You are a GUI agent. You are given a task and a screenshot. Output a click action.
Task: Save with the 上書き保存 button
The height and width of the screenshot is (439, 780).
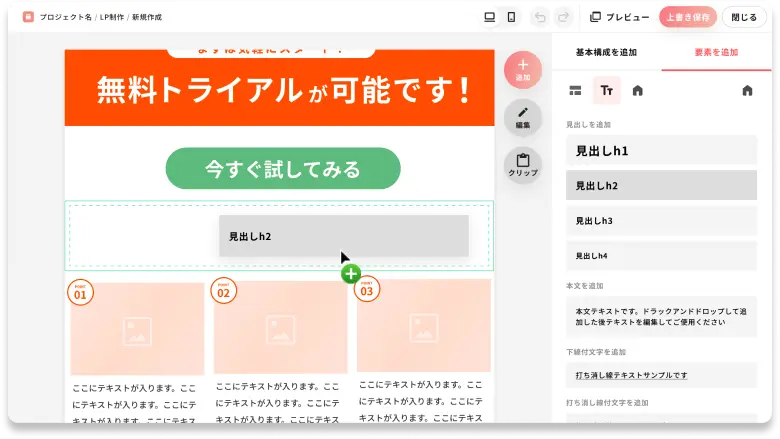[x=687, y=17]
